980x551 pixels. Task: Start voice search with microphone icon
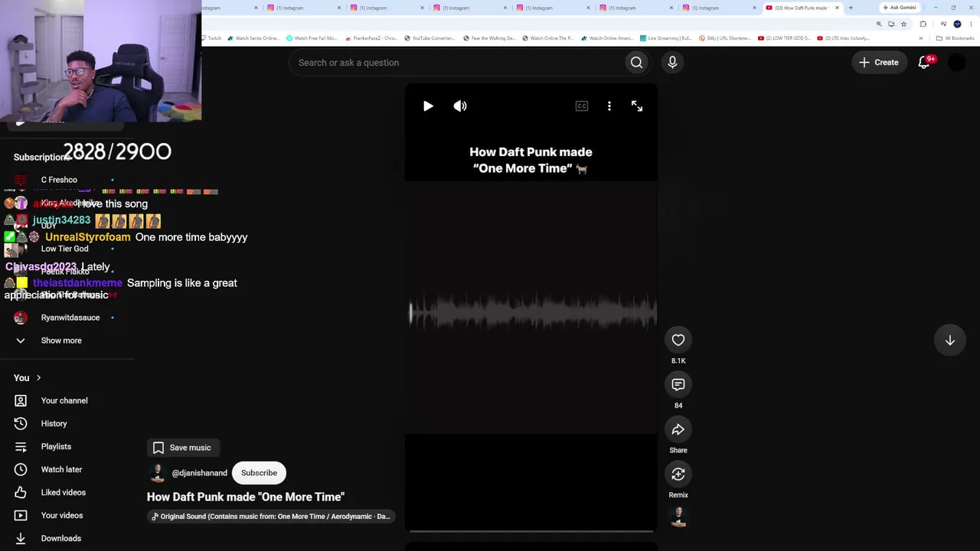coord(672,63)
